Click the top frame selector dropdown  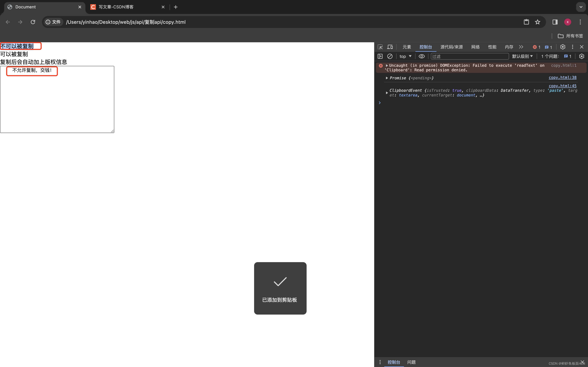(404, 56)
